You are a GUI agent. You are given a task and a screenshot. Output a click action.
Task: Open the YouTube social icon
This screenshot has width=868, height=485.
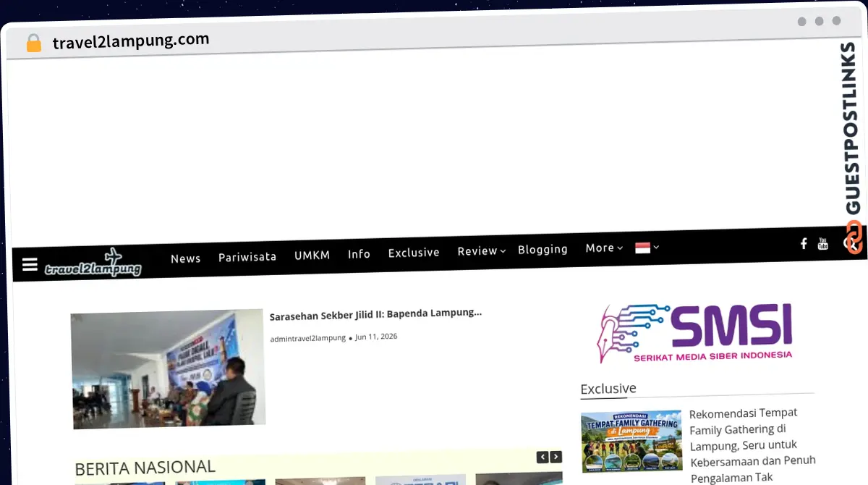click(x=823, y=244)
